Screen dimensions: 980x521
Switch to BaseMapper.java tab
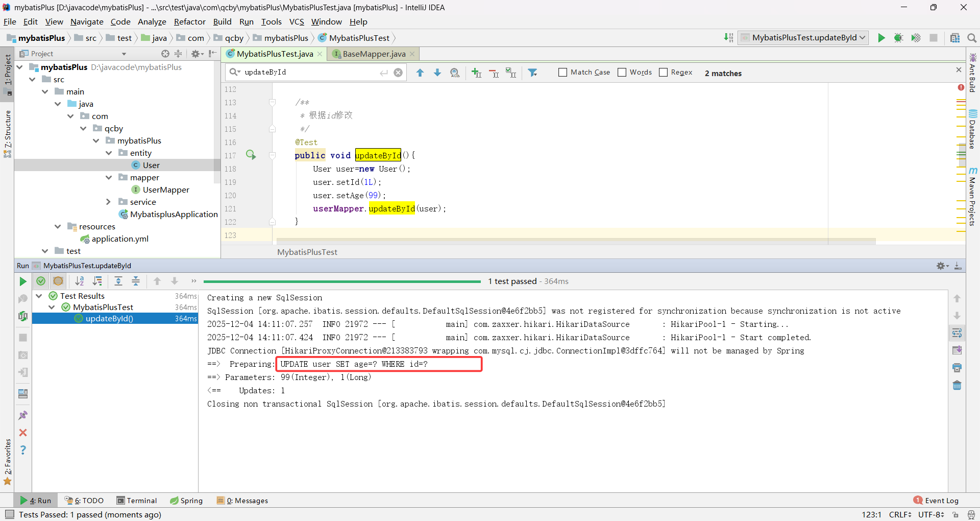click(374, 54)
